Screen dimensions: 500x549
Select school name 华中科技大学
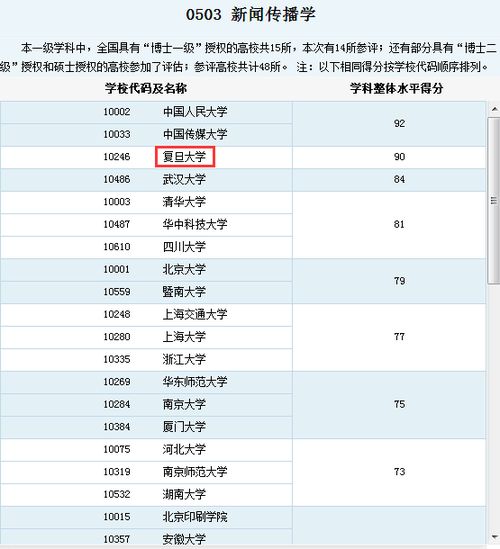[195, 224]
